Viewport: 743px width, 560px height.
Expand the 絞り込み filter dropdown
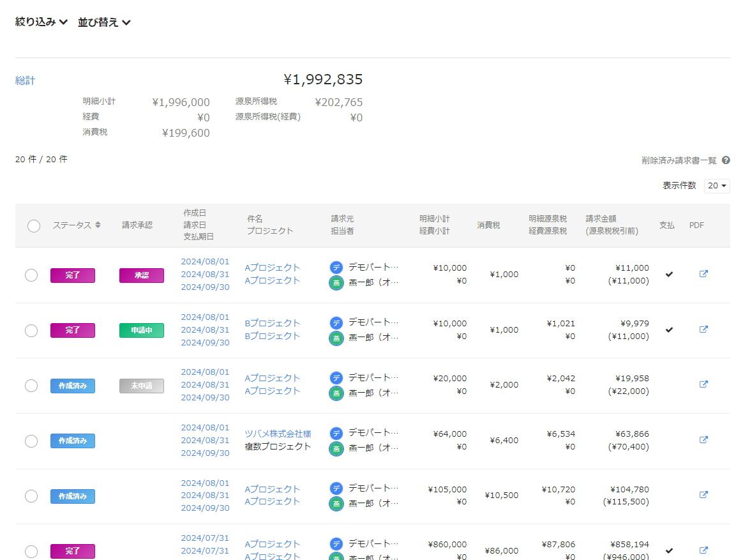(x=41, y=22)
